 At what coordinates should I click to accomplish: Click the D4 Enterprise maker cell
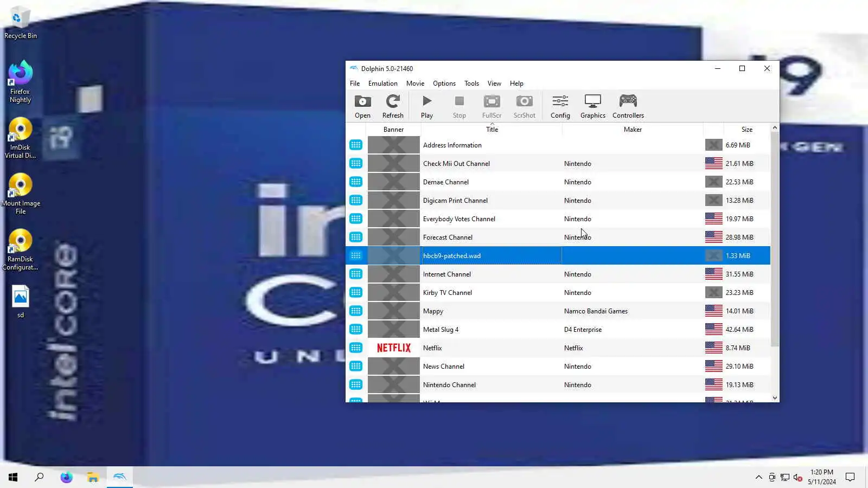pyautogui.click(x=583, y=330)
